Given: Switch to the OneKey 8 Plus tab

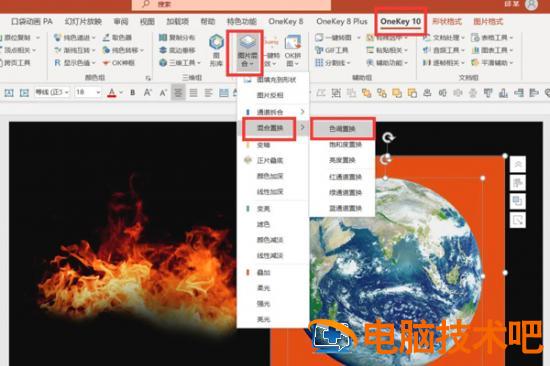Looking at the screenshot, I should 342,21.
